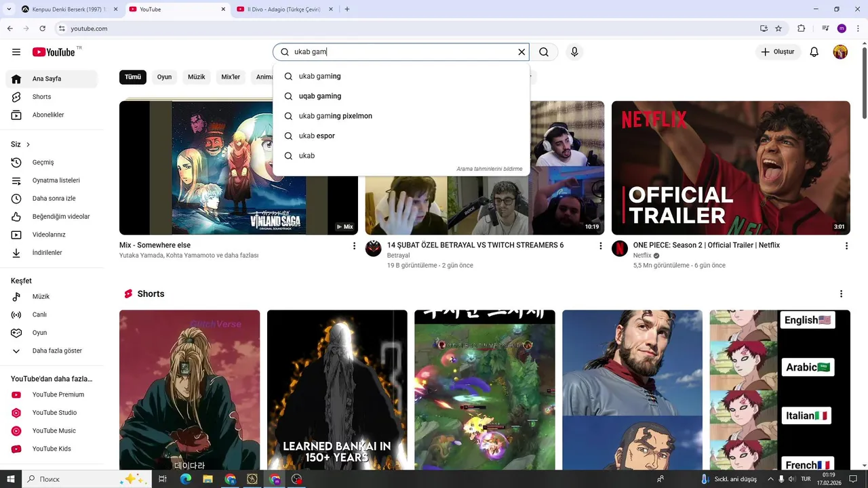868x488 pixels.
Task: Start voice search with the microphone
Action: point(574,52)
